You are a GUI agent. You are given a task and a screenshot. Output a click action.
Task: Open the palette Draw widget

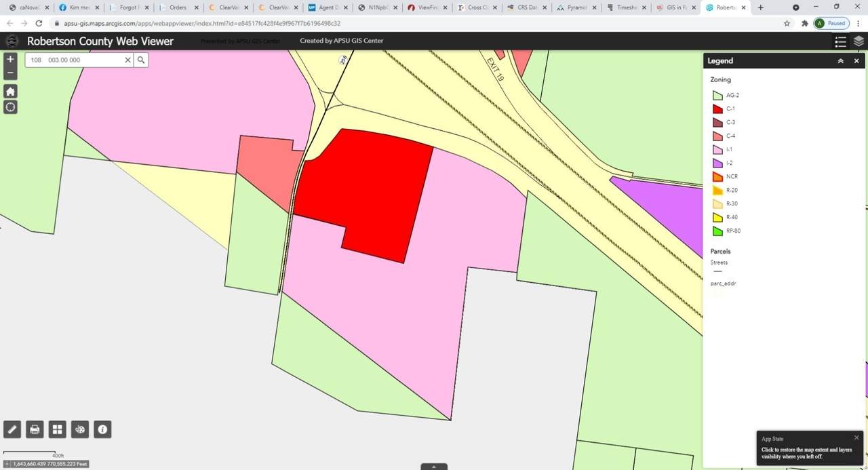pyautogui.click(x=80, y=429)
